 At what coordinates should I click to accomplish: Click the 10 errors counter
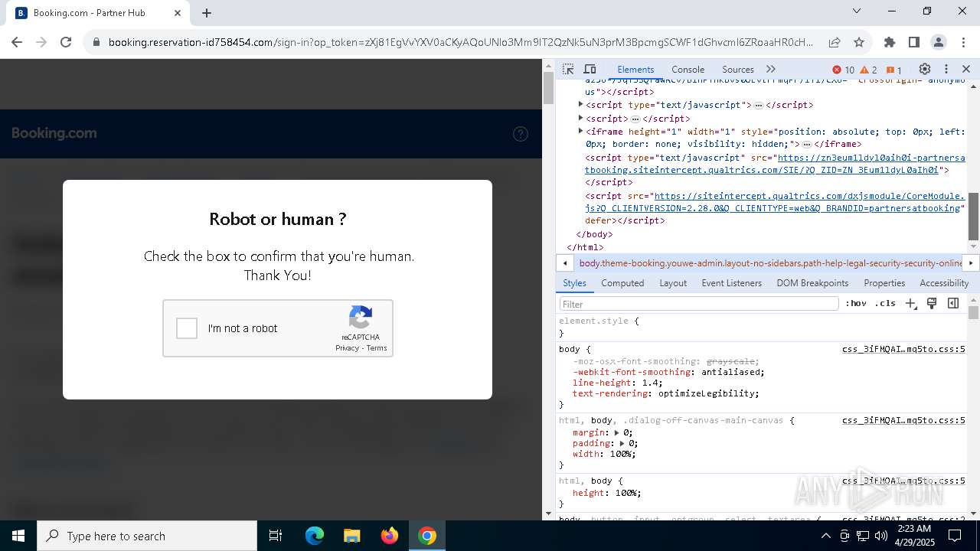pyautogui.click(x=843, y=70)
